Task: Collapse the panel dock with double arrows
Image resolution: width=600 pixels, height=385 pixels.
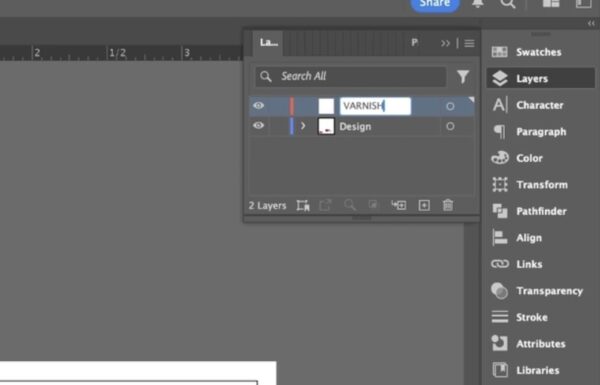Action: pos(591,23)
